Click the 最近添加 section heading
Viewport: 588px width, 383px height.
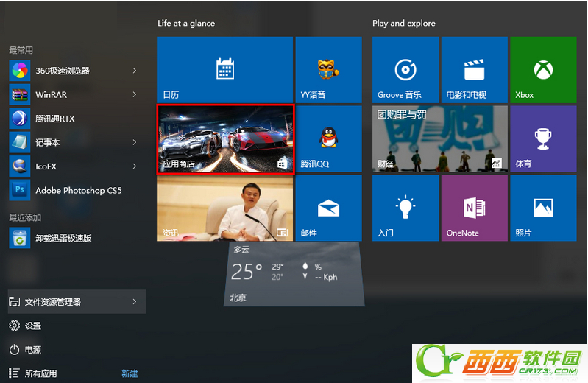(x=25, y=217)
